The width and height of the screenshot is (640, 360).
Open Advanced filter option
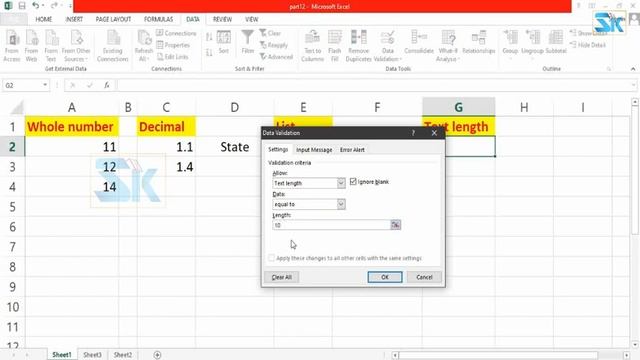pyautogui.click(x=276, y=57)
